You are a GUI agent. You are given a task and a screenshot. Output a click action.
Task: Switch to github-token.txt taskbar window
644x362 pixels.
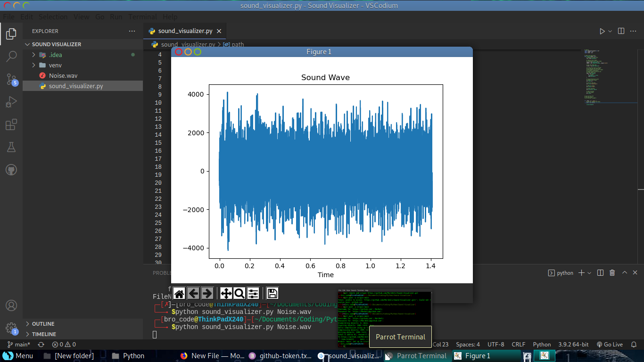(x=280, y=356)
